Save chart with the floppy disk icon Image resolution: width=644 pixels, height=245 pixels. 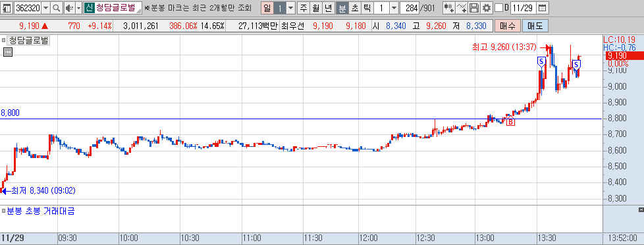pyautogui.click(x=474, y=7)
